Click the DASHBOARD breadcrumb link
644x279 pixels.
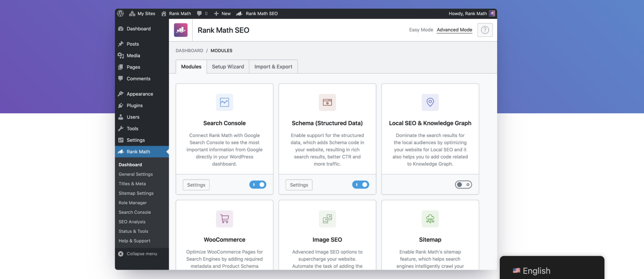190,51
